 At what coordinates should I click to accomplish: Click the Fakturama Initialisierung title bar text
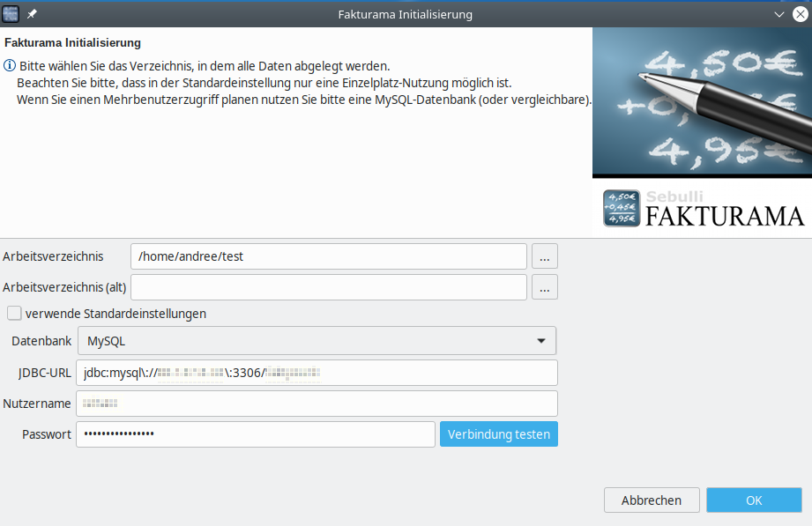click(405, 14)
